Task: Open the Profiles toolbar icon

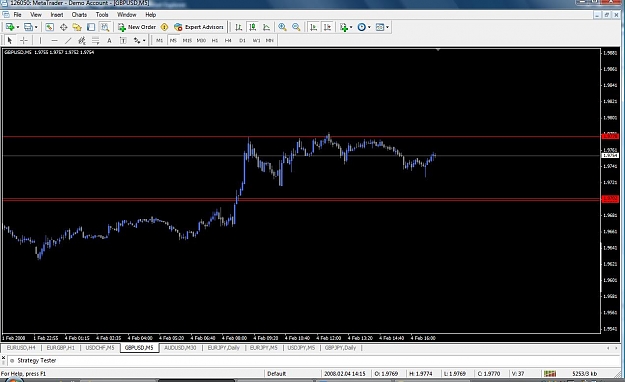Action: pyautogui.click(x=28, y=27)
